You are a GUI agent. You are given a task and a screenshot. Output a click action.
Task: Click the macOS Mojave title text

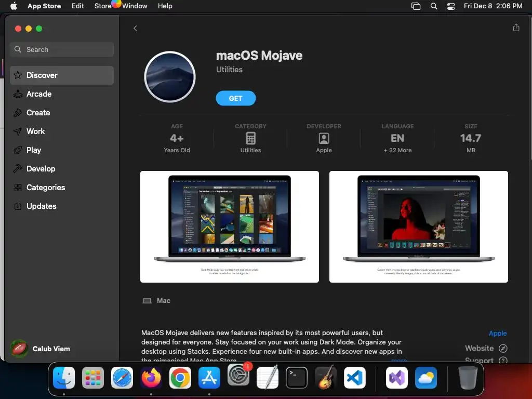(259, 55)
